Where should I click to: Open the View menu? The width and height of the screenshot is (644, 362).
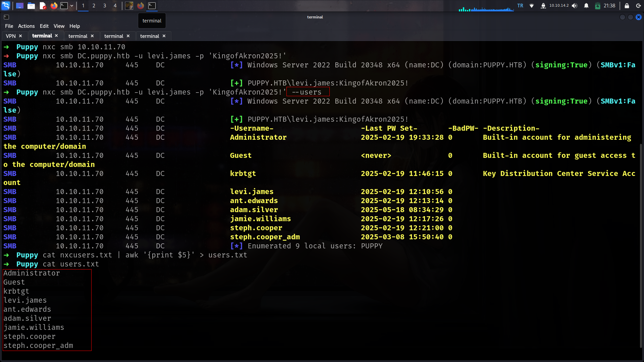coord(59,26)
